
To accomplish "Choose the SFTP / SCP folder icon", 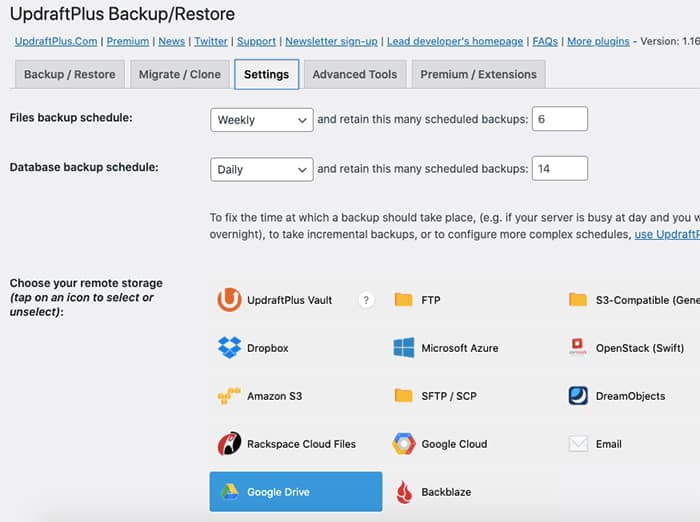I will click(404, 396).
